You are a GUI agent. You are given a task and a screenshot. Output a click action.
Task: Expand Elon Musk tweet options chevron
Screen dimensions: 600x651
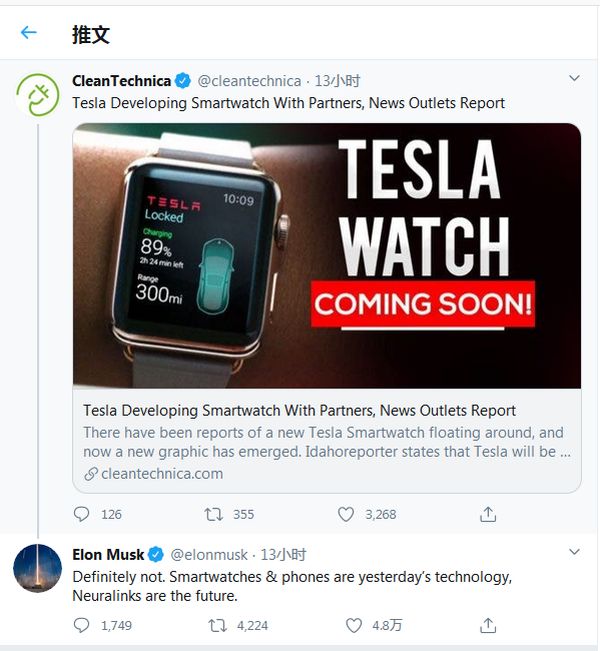click(x=574, y=552)
